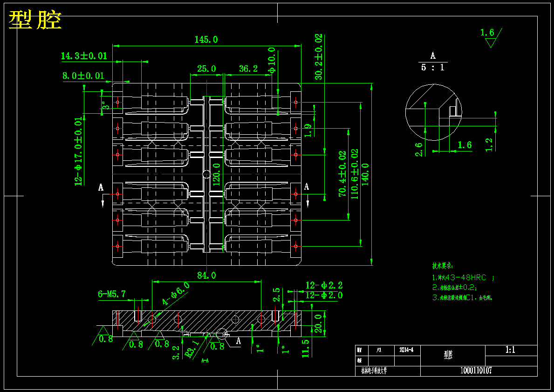Select the '2.6' dimension in detail view
This screenshot has width=554, height=392.
pos(419,150)
